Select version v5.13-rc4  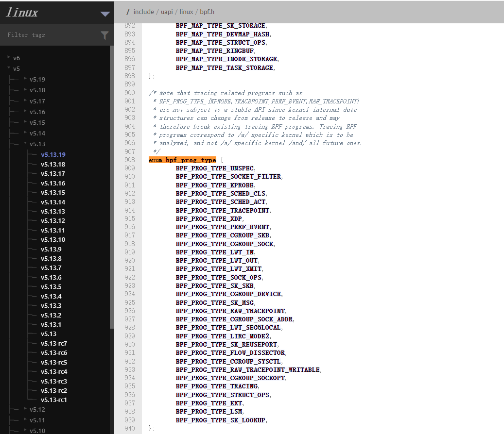[x=54, y=372]
